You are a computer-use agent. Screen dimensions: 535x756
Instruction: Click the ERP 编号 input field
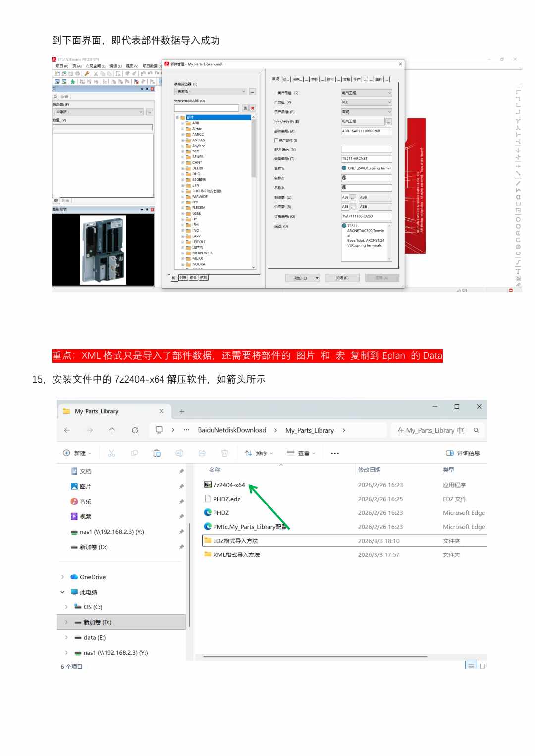pyautogui.click(x=367, y=149)
